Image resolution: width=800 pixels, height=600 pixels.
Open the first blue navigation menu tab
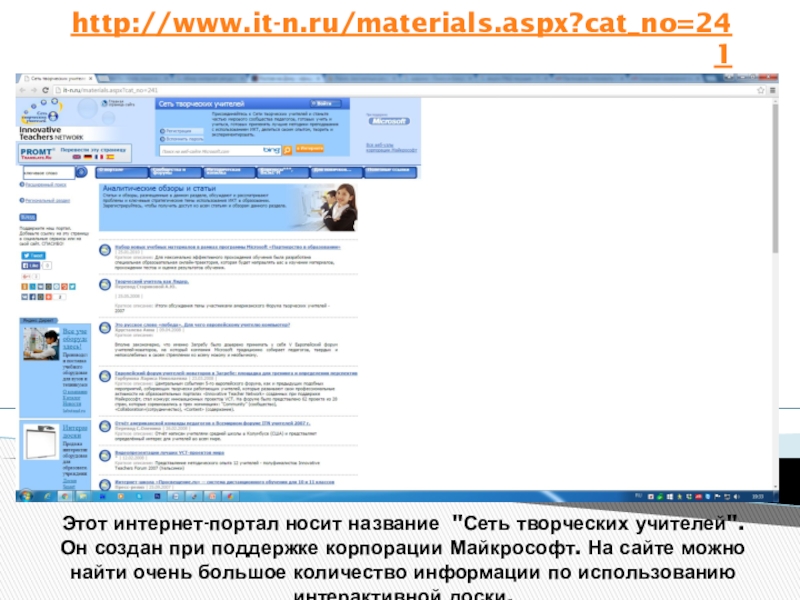click(122, 172)
